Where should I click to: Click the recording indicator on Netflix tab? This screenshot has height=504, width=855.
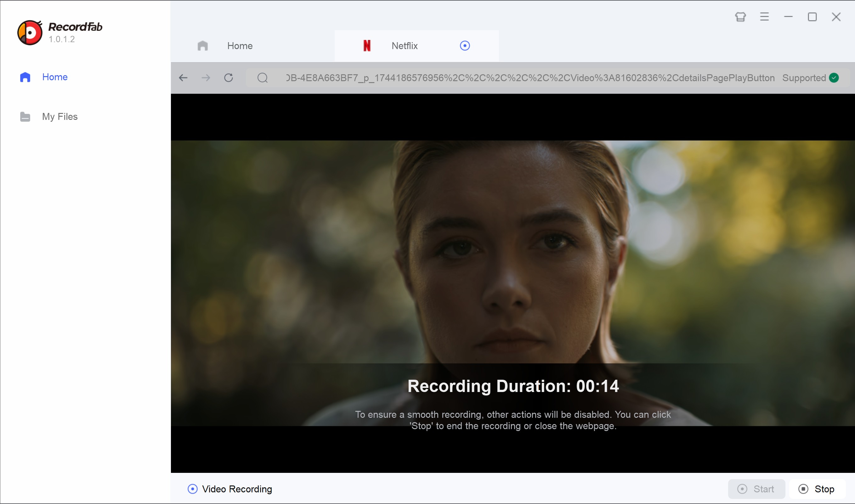point(465,46)
